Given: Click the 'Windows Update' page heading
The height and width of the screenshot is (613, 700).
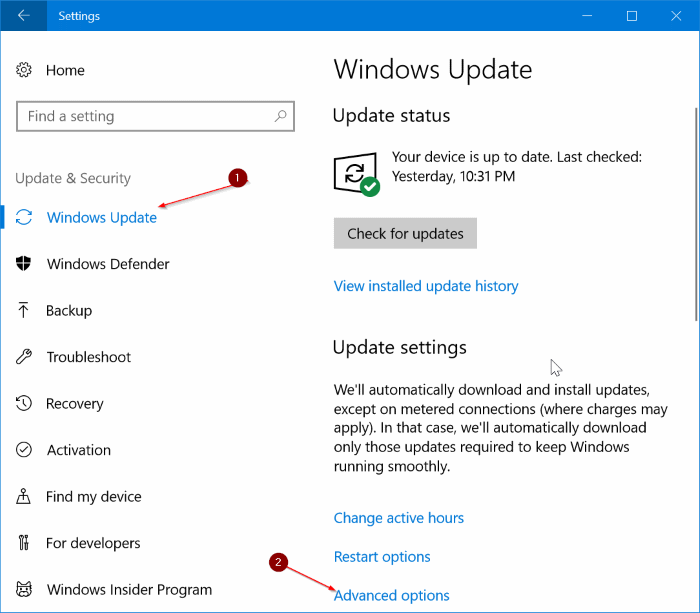Looking at the screenshot, I should click(x=433, y=70).
